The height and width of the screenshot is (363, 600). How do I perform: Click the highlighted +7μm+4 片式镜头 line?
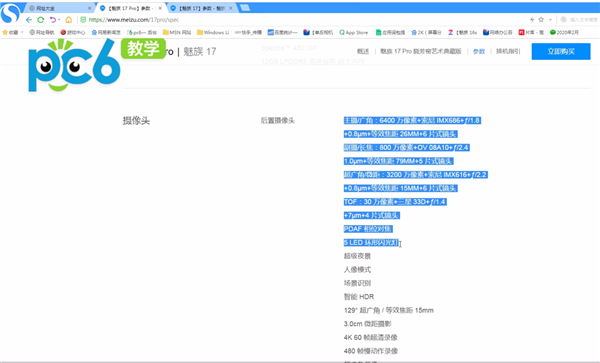click(x=372, y=215)
